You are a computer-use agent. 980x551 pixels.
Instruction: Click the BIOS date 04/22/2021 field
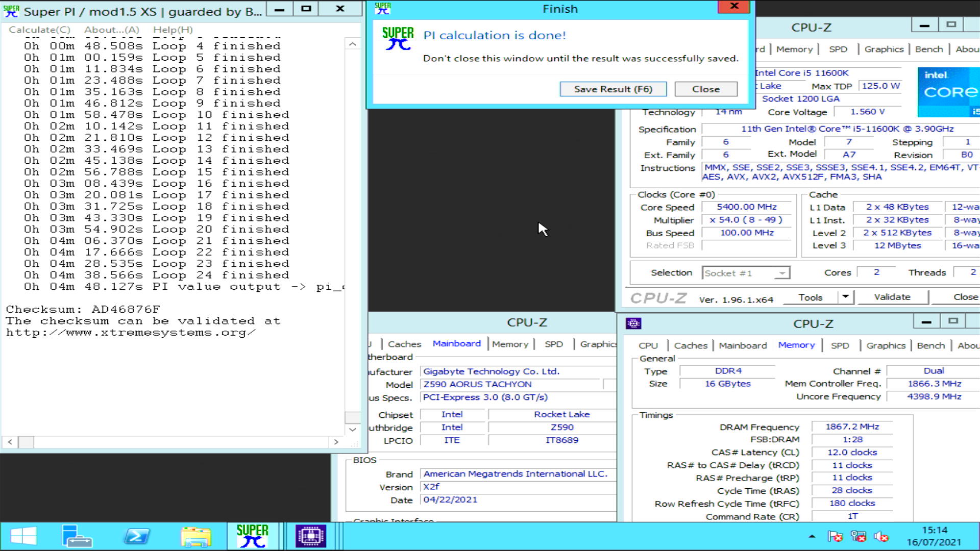(518, 499)
